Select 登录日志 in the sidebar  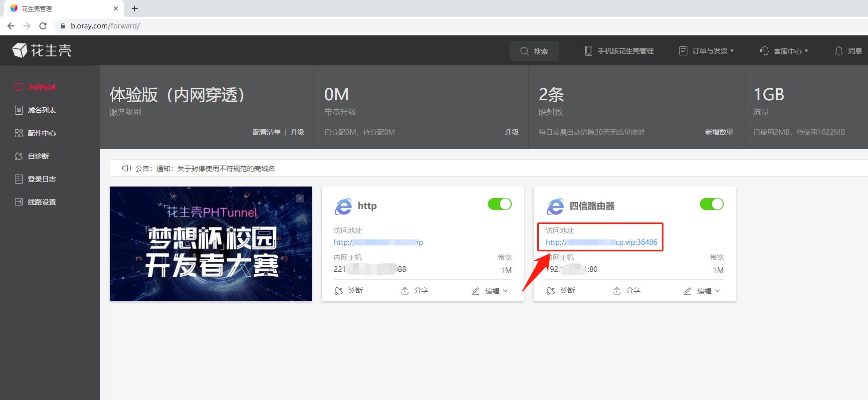pos(42,179)
